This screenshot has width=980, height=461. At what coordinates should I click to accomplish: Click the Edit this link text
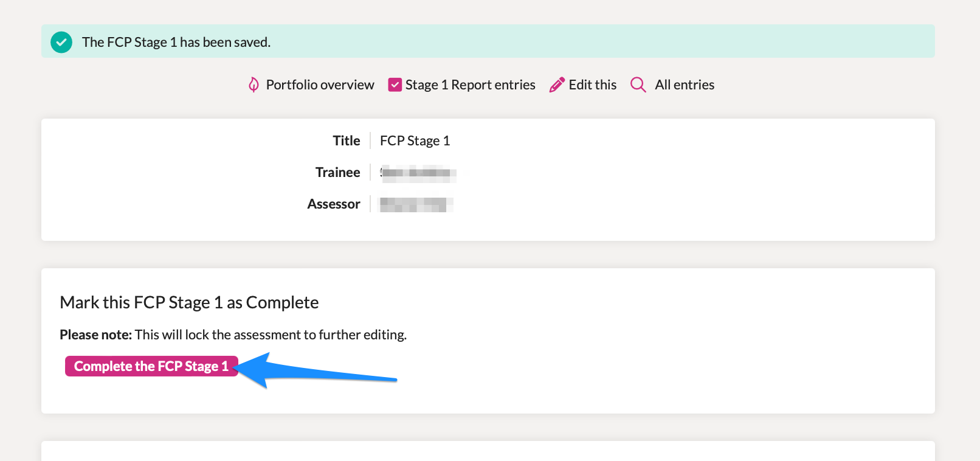[x=592, y=85]
